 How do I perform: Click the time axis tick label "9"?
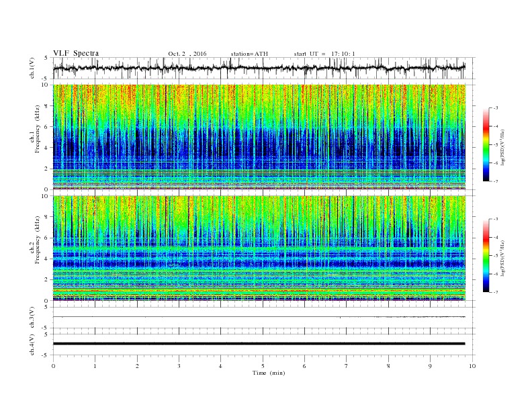click(430, 366)
